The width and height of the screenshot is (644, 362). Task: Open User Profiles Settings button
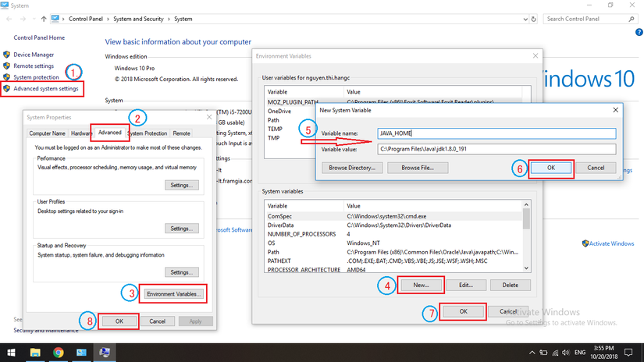pos(182,229)
